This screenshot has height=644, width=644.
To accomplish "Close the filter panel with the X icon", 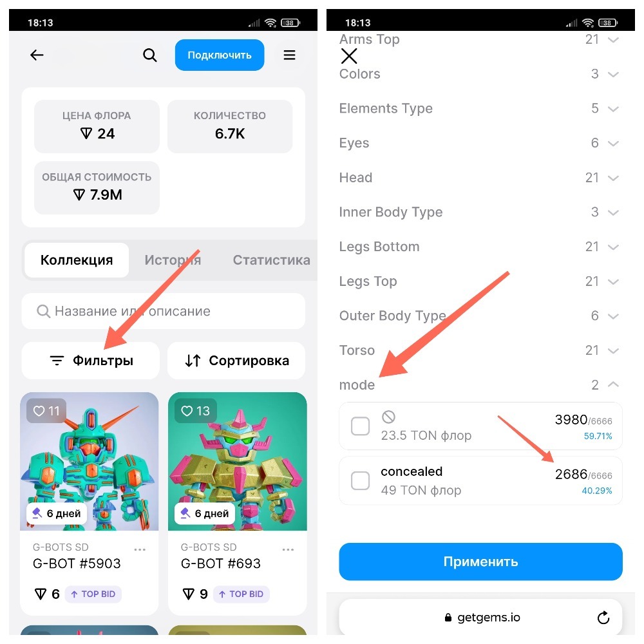I will pyautogui.click(x=349, y=56).
